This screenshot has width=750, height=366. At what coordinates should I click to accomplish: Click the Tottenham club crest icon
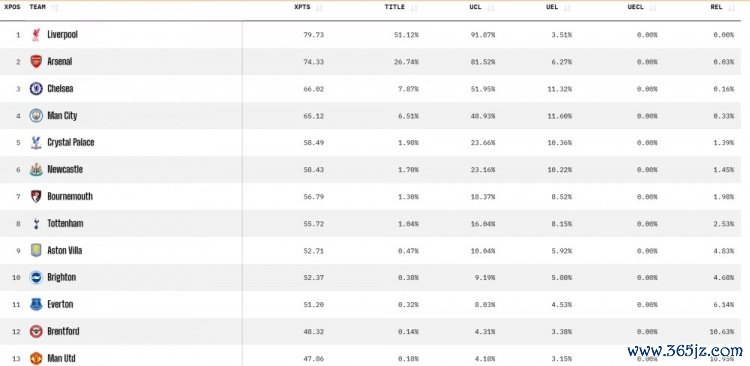tap(36, 223)
